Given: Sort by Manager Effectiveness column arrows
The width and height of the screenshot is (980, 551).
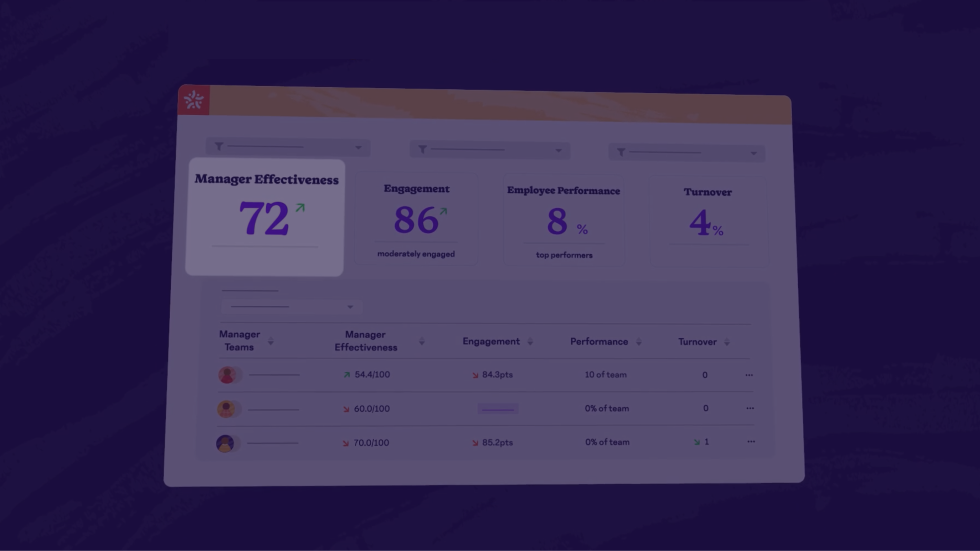Looking at the screenshot, I should point(422,341).
